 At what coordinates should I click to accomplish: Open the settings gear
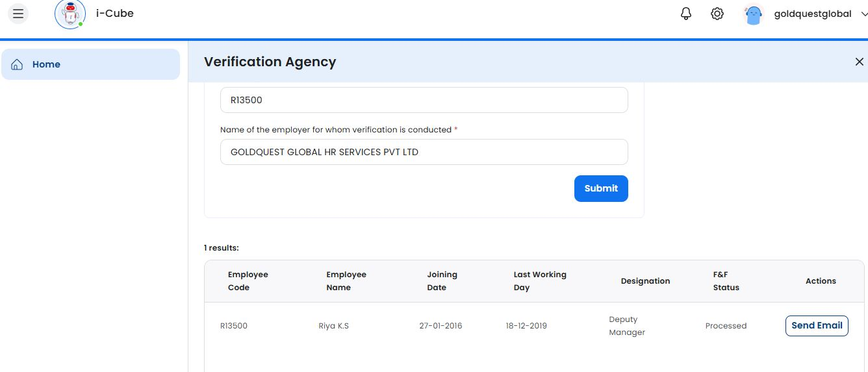click(x=717, y=14)
